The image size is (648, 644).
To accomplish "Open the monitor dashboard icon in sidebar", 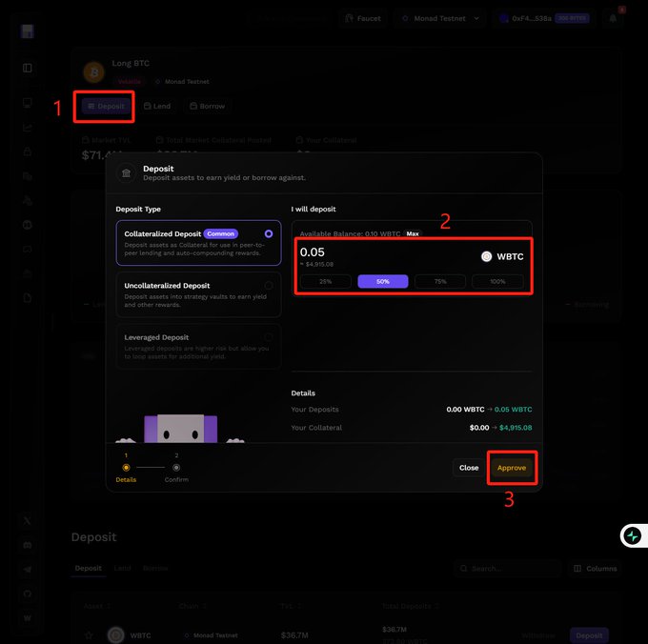I will coord(28,103).
